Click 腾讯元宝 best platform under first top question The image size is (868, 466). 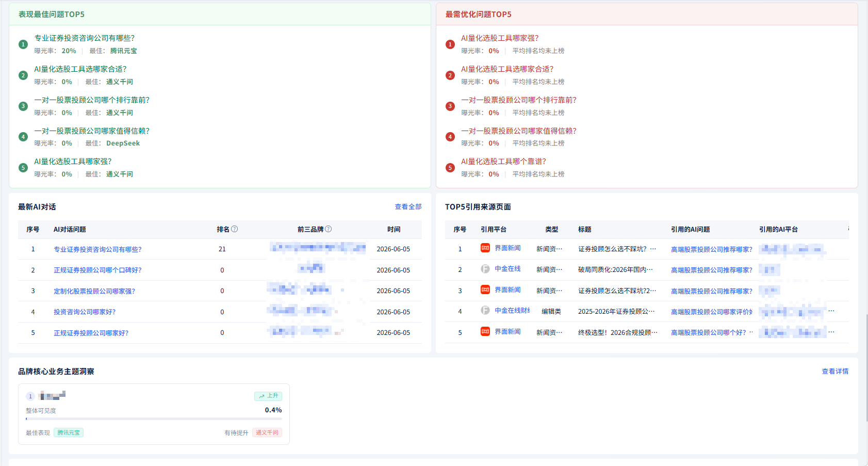click(x=124, y=51)
